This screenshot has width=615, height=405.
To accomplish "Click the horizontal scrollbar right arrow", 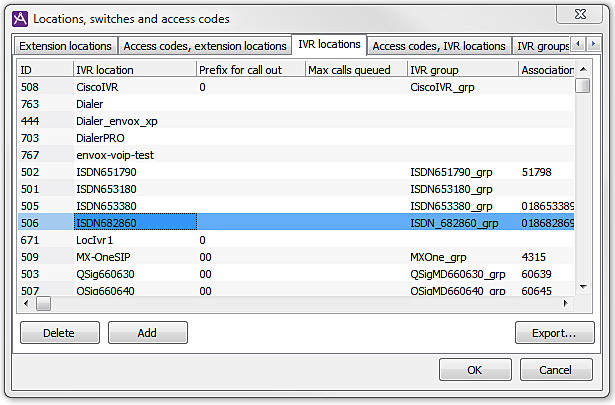I will (x=568, y=303).
